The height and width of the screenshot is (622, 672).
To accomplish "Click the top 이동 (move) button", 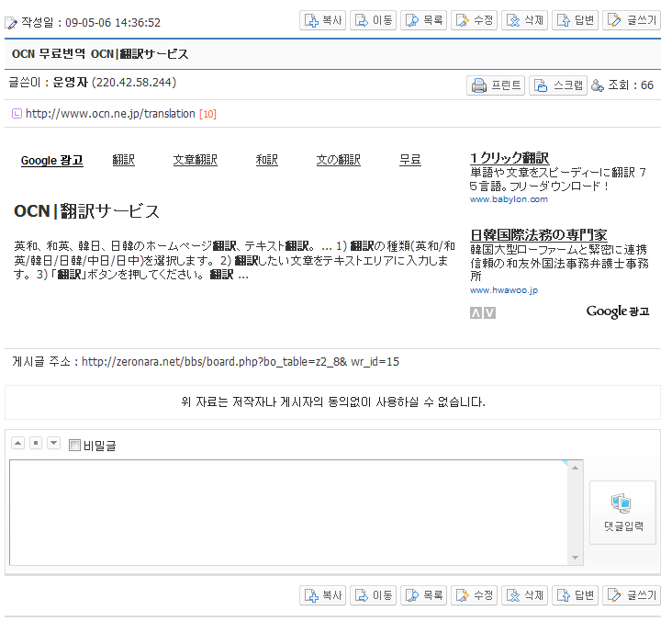I will (374, 20).
